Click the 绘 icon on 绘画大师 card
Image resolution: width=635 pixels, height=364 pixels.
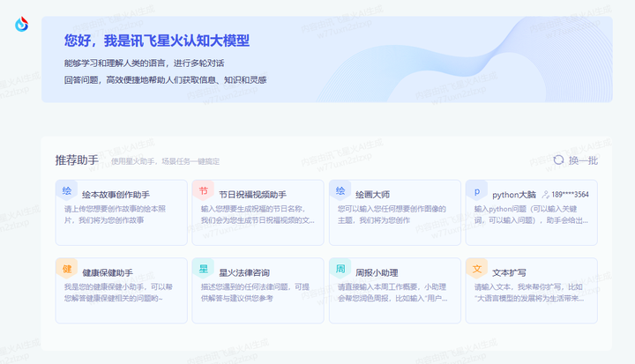coord(340,190)
